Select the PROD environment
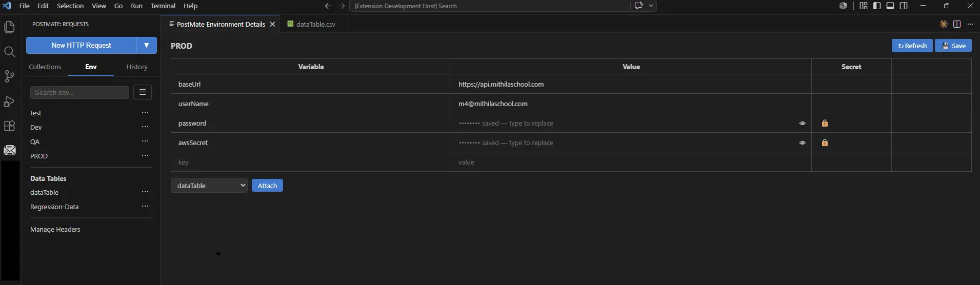The width and height of the screenshot is (980, 285). [39, 156]
